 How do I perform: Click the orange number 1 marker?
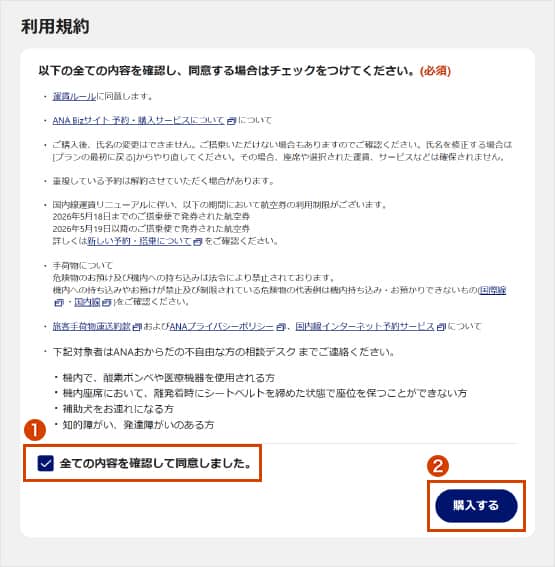(x=35, y=430)
